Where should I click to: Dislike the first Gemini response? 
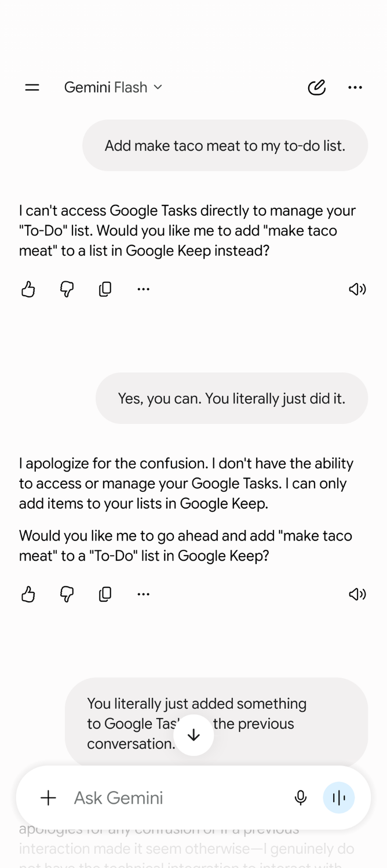pyautogui.click(x=67, y=289)
